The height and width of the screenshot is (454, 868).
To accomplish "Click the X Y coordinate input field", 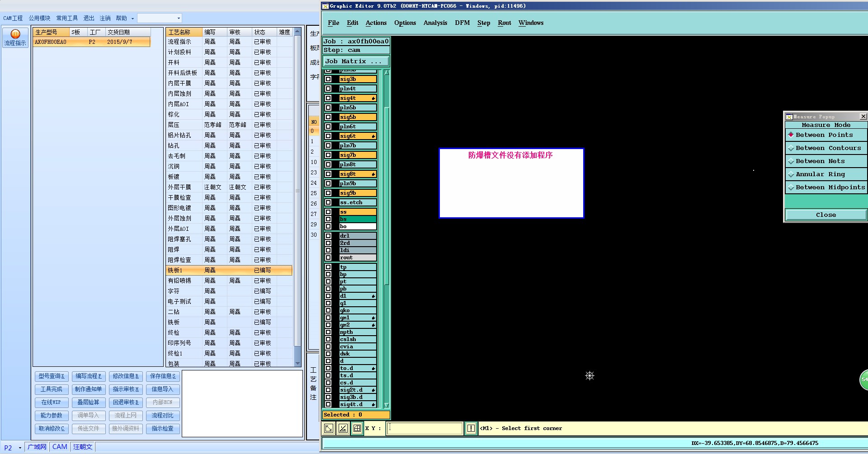I will pos(425,428).
